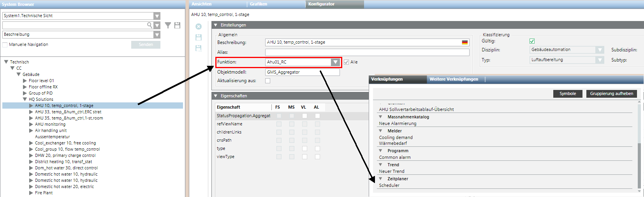644x197 pixels.
Task: Uncheck the Gültig checkbox
Action: (x=532, y=41)
